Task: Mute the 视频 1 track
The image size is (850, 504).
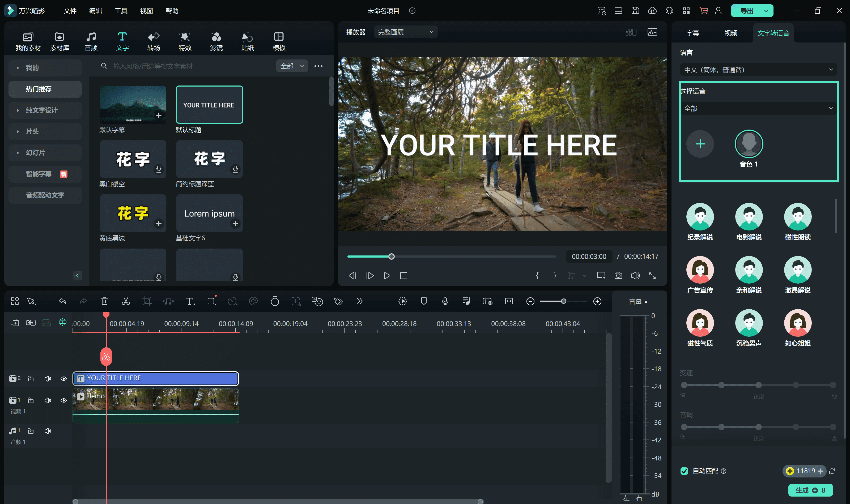Action: (48, 400)
